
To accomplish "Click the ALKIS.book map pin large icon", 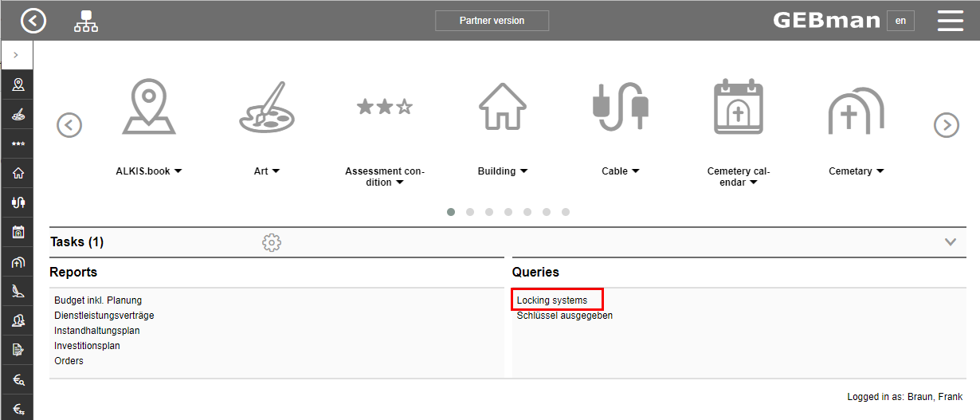I will [149, 106].
